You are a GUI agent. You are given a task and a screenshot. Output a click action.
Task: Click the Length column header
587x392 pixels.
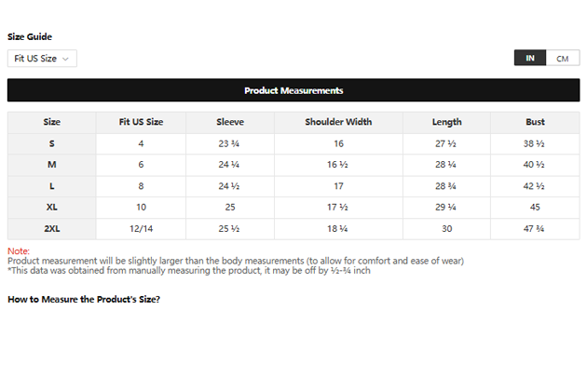coord(446,122)
